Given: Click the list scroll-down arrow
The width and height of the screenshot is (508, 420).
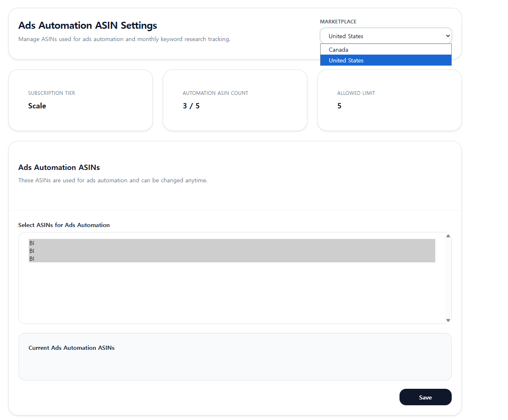Looking at the screenshot, I should pyautogui.click(x=448, y=320).
